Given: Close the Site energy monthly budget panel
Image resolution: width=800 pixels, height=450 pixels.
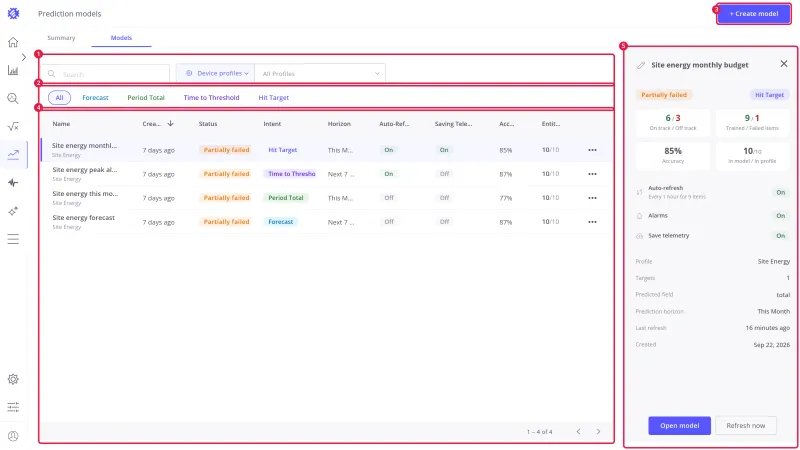Looking at the screenshot, I should tap(784, 64).
